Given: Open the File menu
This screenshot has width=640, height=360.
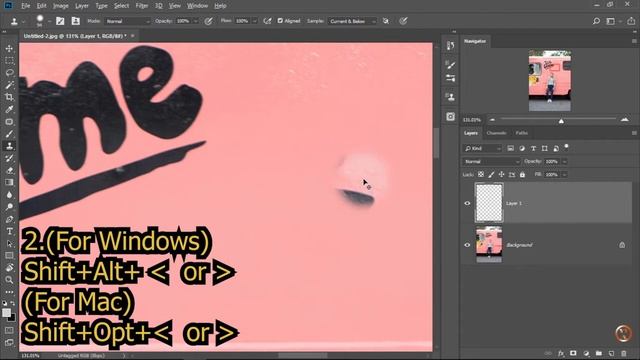Looking at the screenshot, I should pyautogui.click(x=25, y=6).
